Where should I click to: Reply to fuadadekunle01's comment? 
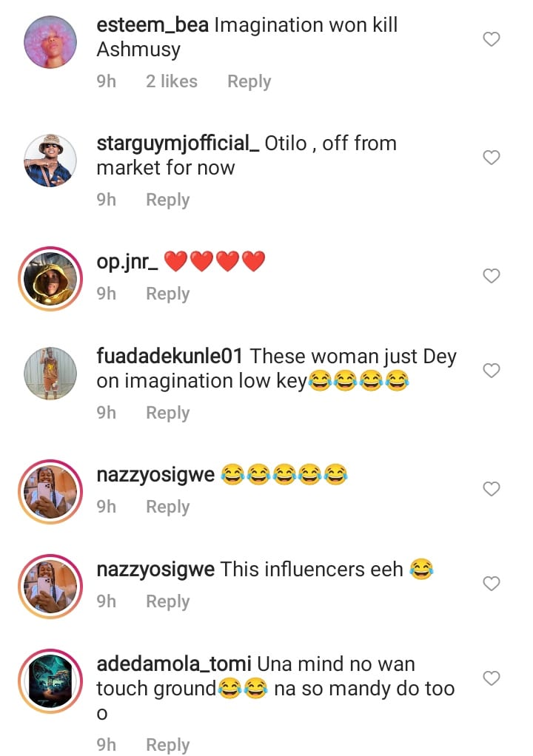coord(167,413)
